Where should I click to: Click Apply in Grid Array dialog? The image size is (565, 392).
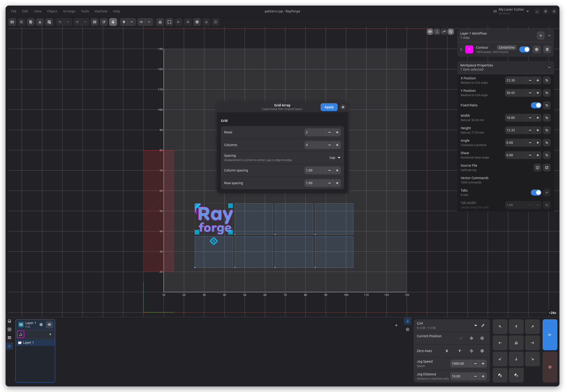tap(329, 107)
